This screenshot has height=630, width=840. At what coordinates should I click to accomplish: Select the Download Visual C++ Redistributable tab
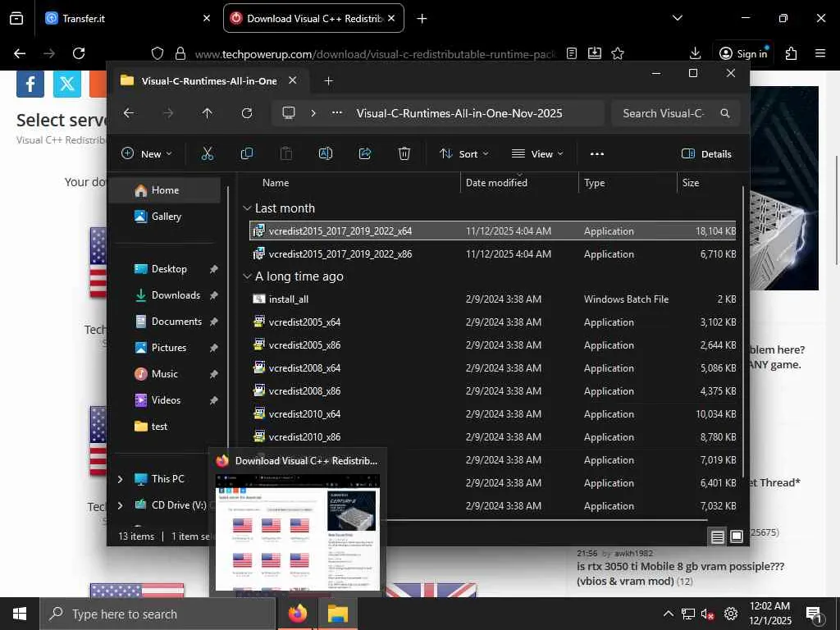pyautogui.click(x=313, y=18)
